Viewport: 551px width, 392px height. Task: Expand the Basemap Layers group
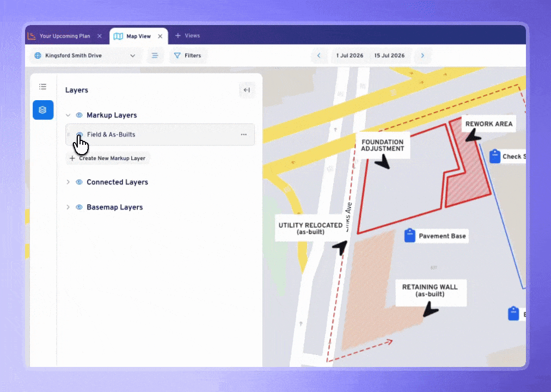pos(68,207)
